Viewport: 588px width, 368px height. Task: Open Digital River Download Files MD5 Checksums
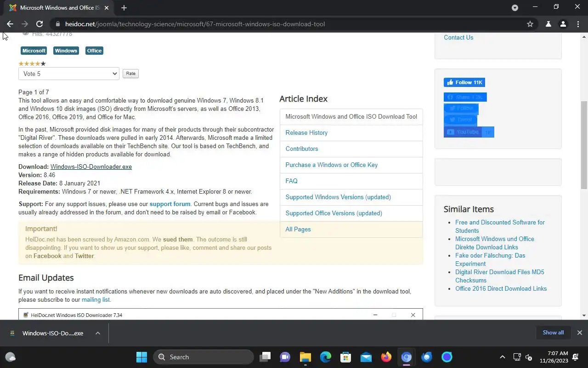tap(500, 276)
